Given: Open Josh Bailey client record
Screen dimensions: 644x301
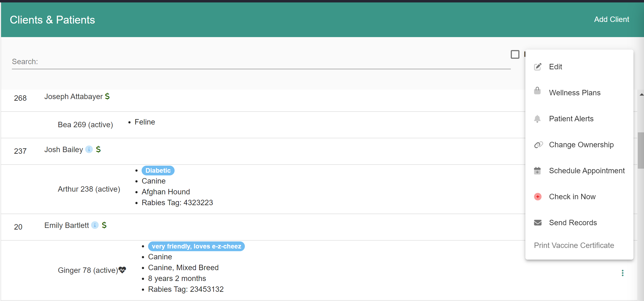Looking at the screenshot, I should (64, 149).
